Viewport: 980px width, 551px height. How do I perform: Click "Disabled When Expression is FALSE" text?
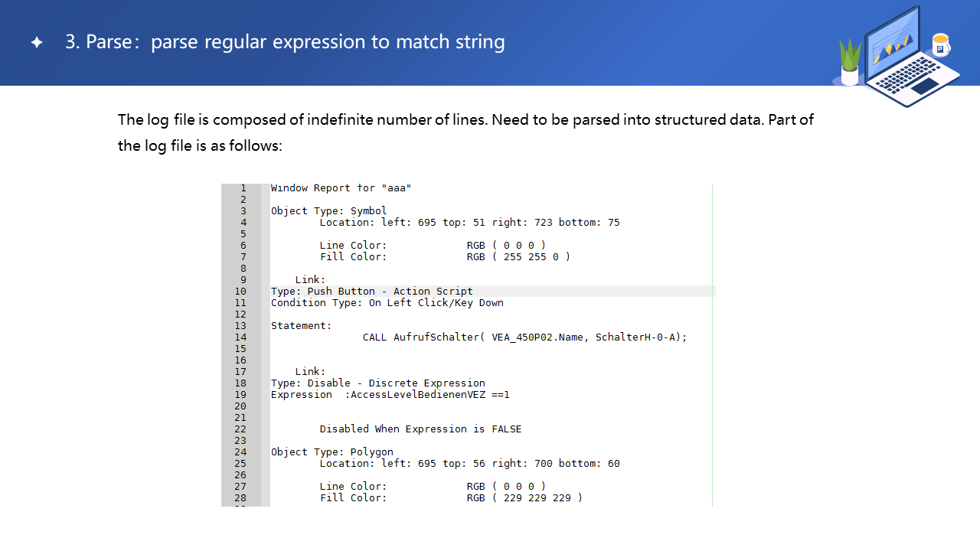coord(420,429)
